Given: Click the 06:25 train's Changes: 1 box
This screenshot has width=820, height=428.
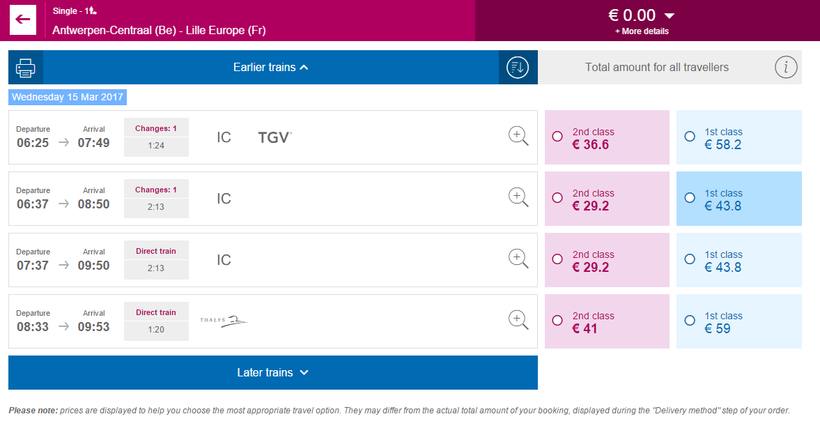Looking at the screenshot, I should coord(155,137).
